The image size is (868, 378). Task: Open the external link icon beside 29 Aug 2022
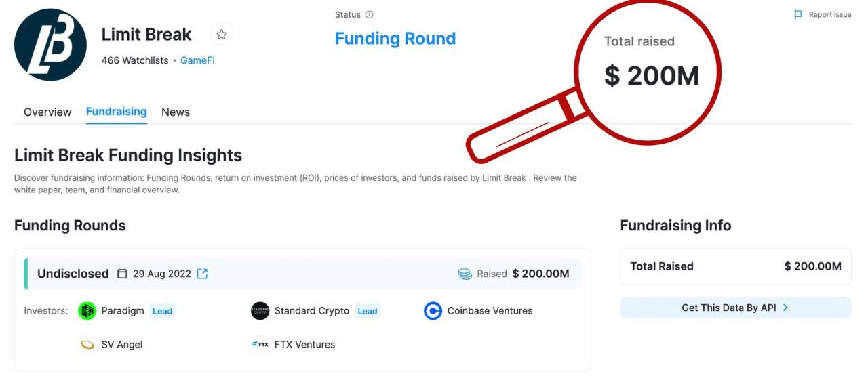point(202,274)
